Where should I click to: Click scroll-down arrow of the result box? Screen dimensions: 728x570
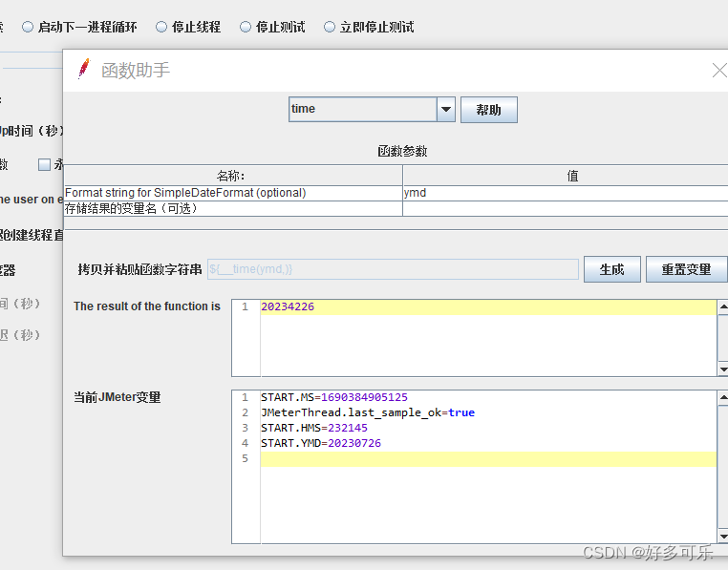[723, 369]
